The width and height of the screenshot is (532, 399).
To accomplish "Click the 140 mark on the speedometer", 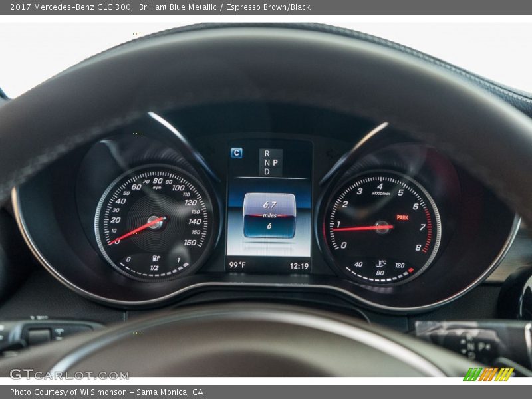I will [x=195, y=221].
